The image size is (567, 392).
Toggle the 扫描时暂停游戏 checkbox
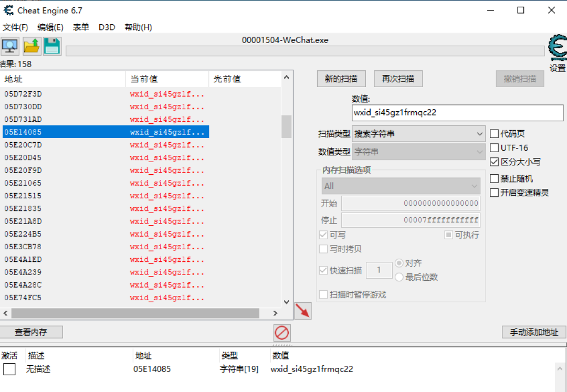click(x=323, y=294)
